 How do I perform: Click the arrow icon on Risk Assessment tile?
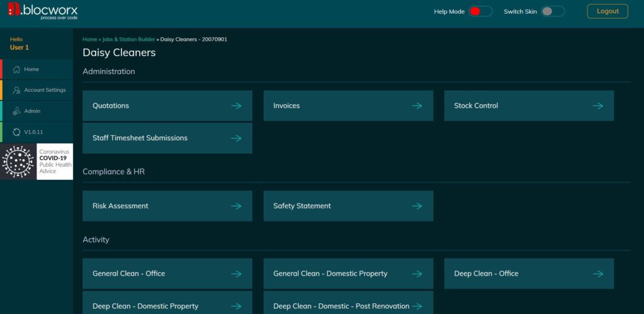236,206
